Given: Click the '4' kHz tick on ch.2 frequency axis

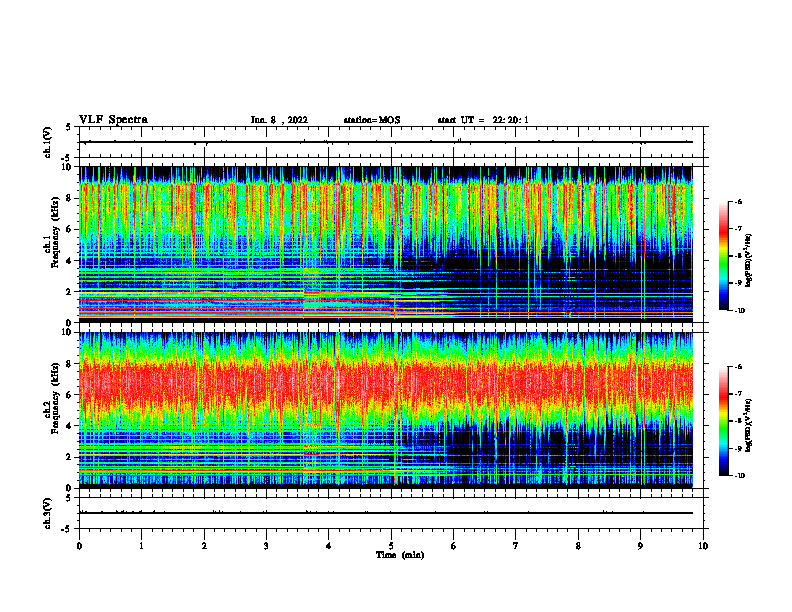Looking at the screenshot, I should [69, 426].
